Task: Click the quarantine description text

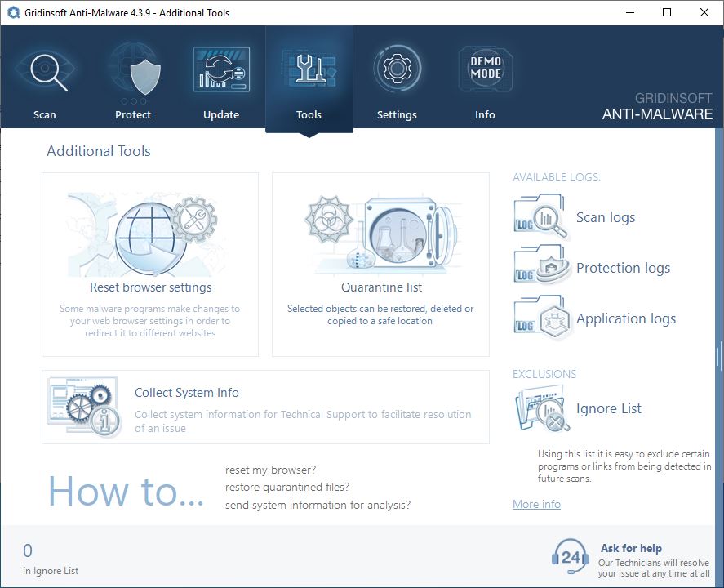Action: (x=380, y=314)
